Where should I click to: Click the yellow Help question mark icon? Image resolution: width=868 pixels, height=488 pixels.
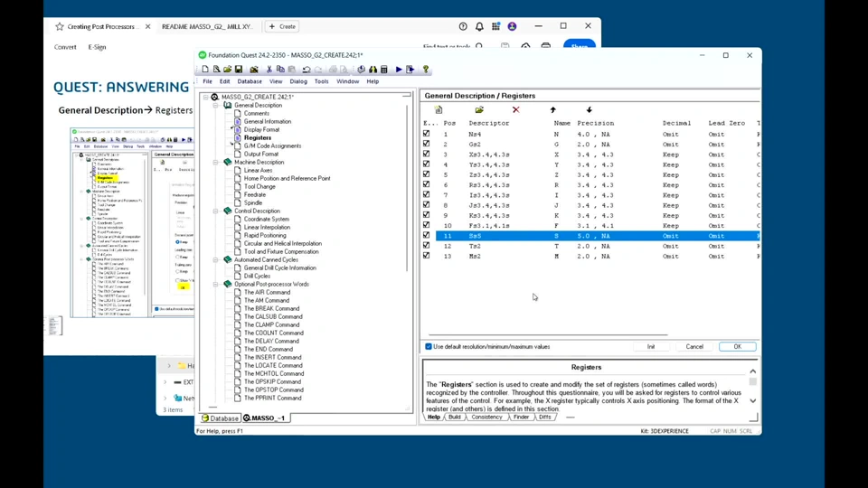(x=425, y=70)
